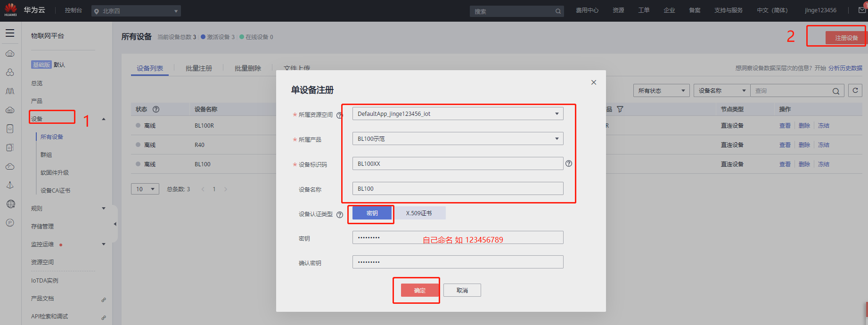868x325 pixels.
Task: Open the region selector 北京四
Action: point(136,11)
